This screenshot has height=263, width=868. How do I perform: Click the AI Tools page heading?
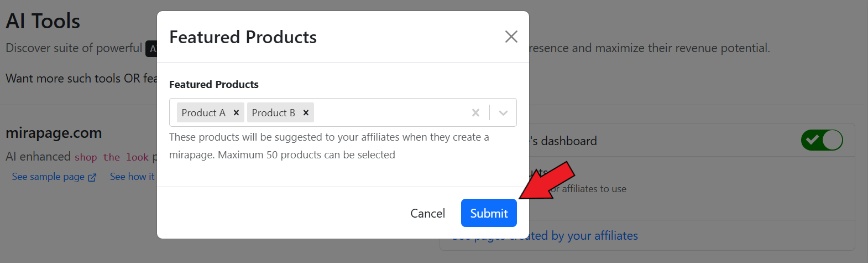[x=43, y=21]
